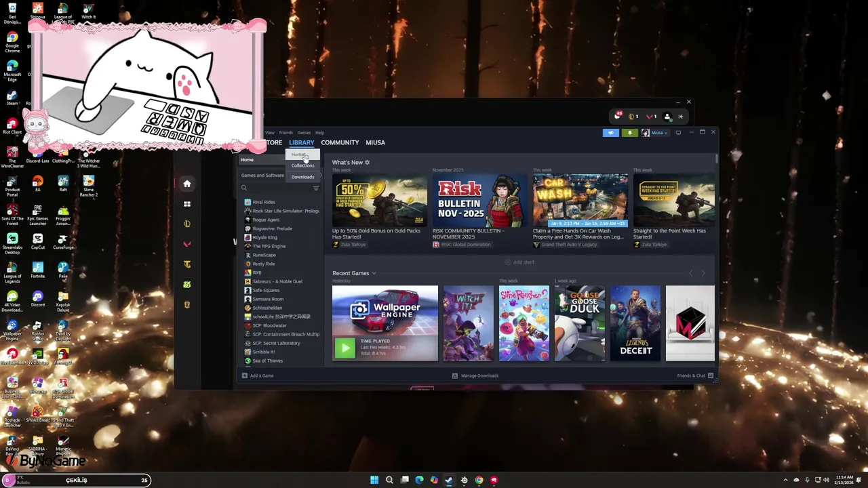Select Collections in the Library submenu
Image resolution: width=868 pixels, height=488 pixels.
point(302,165)
